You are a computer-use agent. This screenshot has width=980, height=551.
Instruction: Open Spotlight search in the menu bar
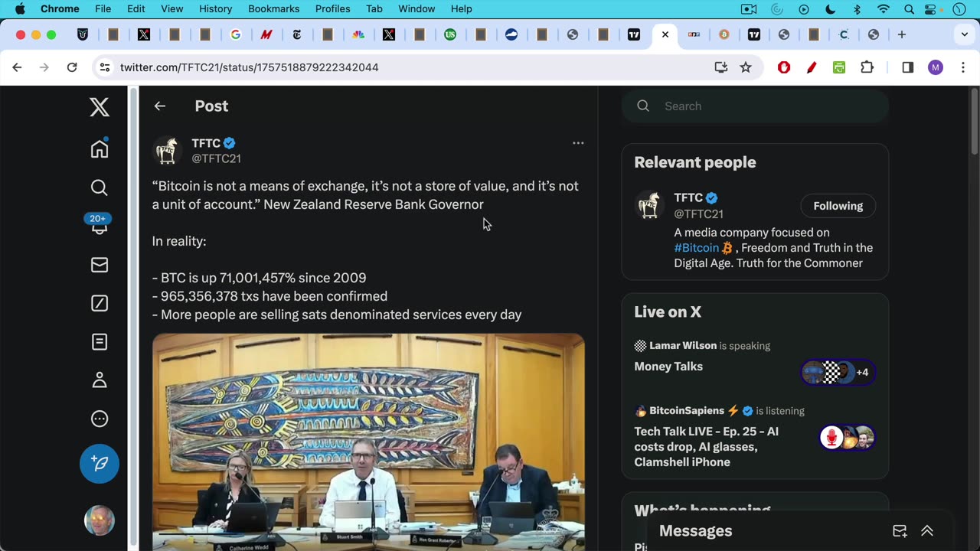click(x=909, y=9)
